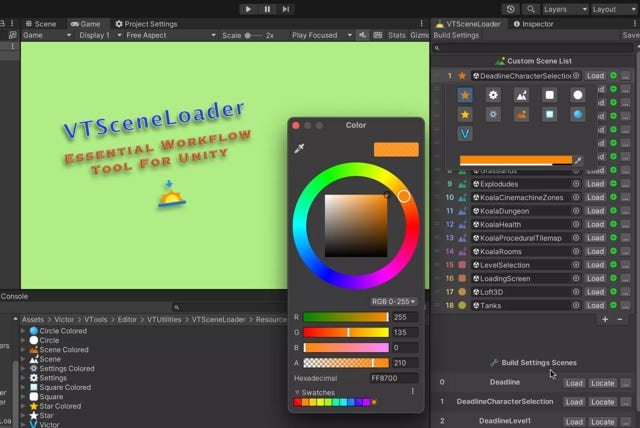Choose the blue colored square icon in picker
The image size is (640, 428).
coord(549,115)
